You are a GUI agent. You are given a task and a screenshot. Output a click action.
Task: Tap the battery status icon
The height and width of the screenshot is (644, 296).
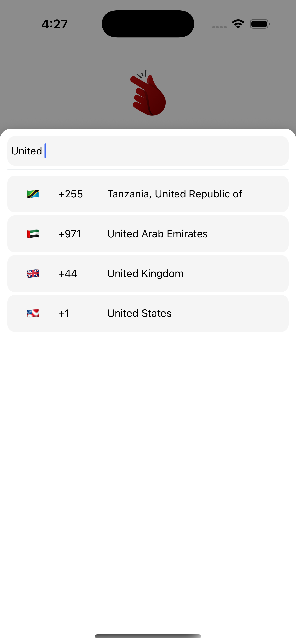[259, 24]
